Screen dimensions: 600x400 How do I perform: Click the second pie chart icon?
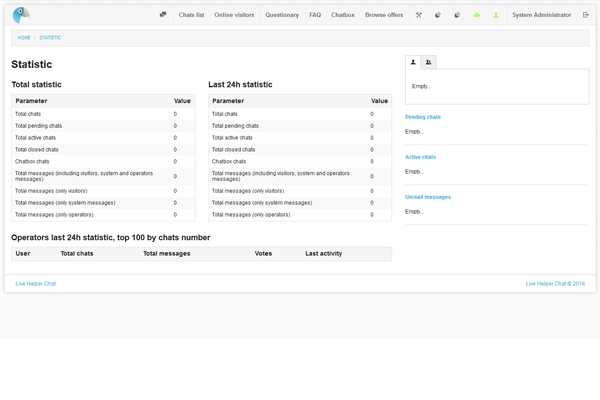point(457,15)
